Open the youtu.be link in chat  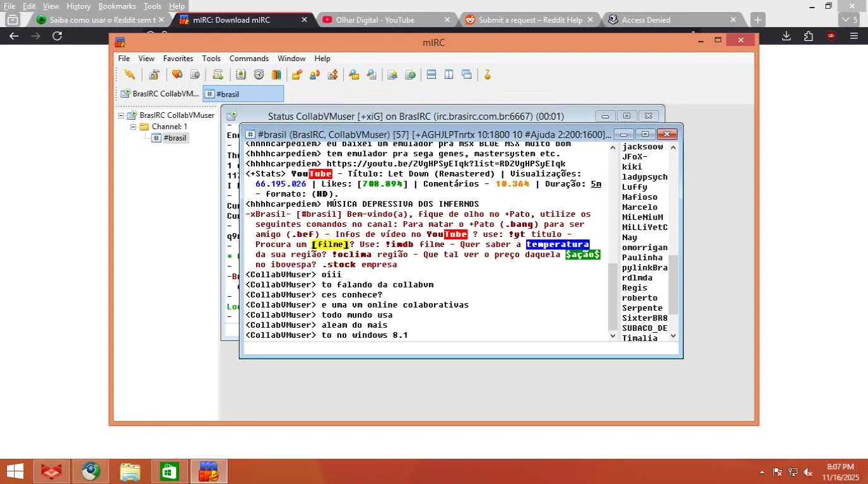pos(445,164)
